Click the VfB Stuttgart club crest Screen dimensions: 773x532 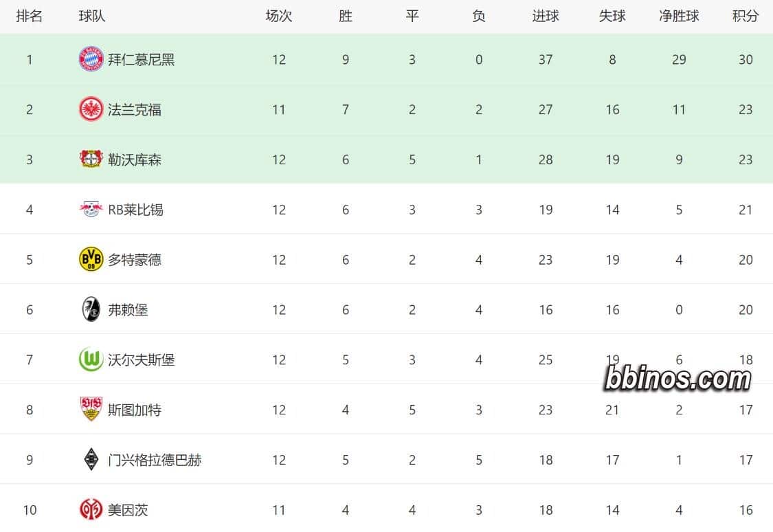click(x=91, y=410)
